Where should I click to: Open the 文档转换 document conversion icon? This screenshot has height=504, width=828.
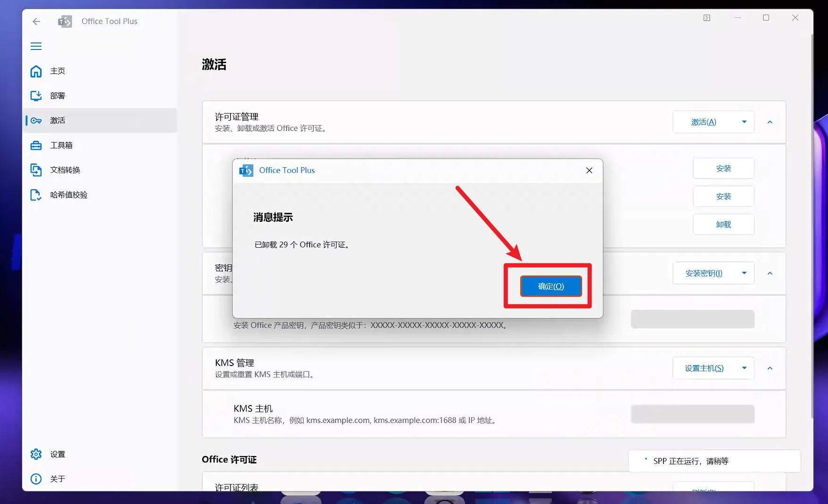click(x=36, y=170)
